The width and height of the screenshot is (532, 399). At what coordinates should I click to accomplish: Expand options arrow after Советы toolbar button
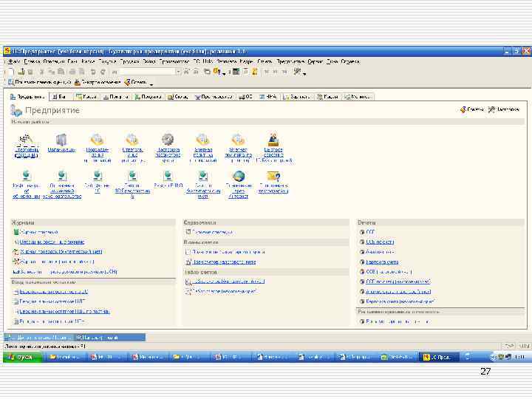(x=151, y=83)
